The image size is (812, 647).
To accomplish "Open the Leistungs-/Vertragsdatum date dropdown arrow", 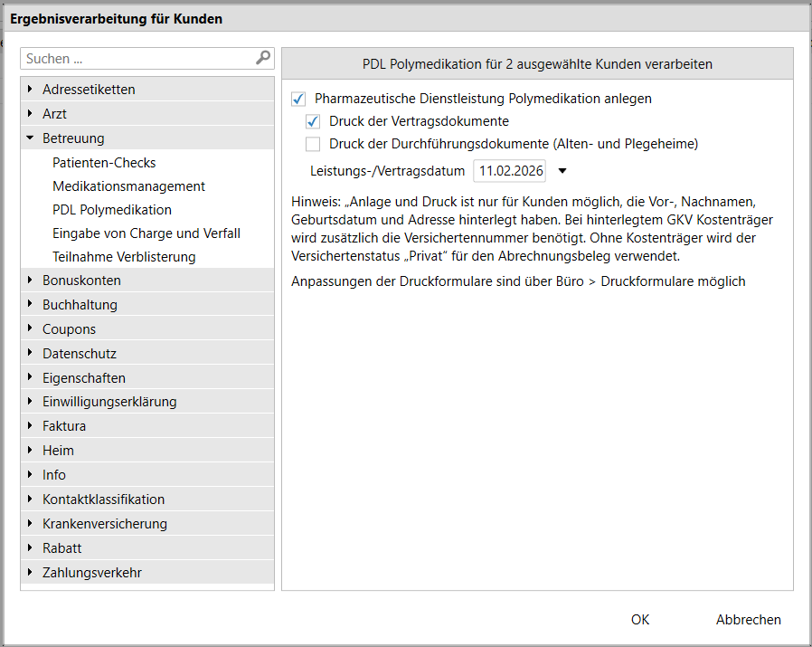I will [x=562, y=170].
